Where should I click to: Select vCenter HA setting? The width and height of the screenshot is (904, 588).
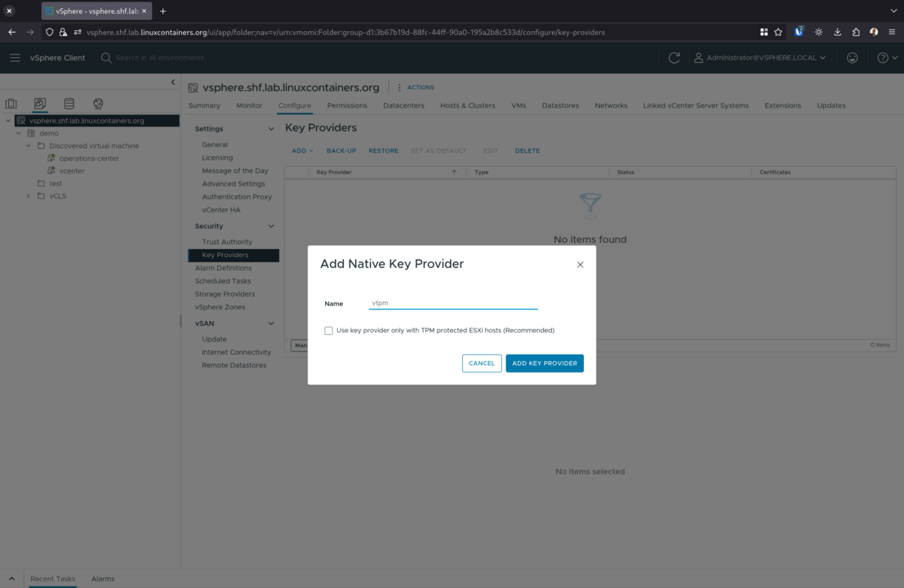click(x=220, y=210)
